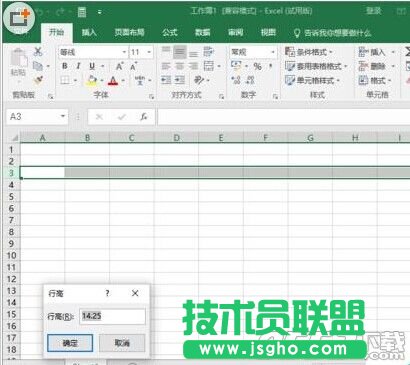410x365 pixels.
Task: Switch to the 插入 Insert ribbon tab
Action: tap(89, 32)
